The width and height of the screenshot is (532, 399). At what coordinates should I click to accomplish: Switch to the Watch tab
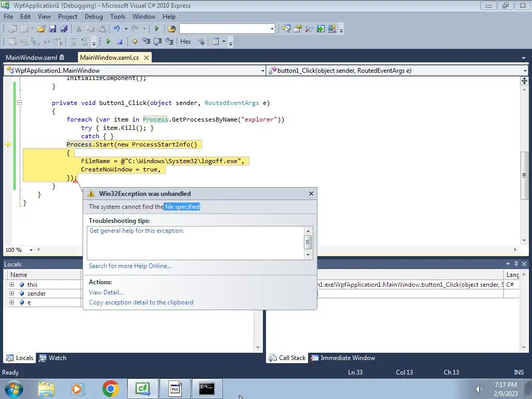click(x=53, y=358)
